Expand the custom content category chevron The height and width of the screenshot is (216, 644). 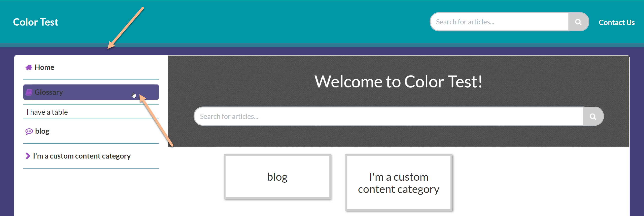click(27, 156)
